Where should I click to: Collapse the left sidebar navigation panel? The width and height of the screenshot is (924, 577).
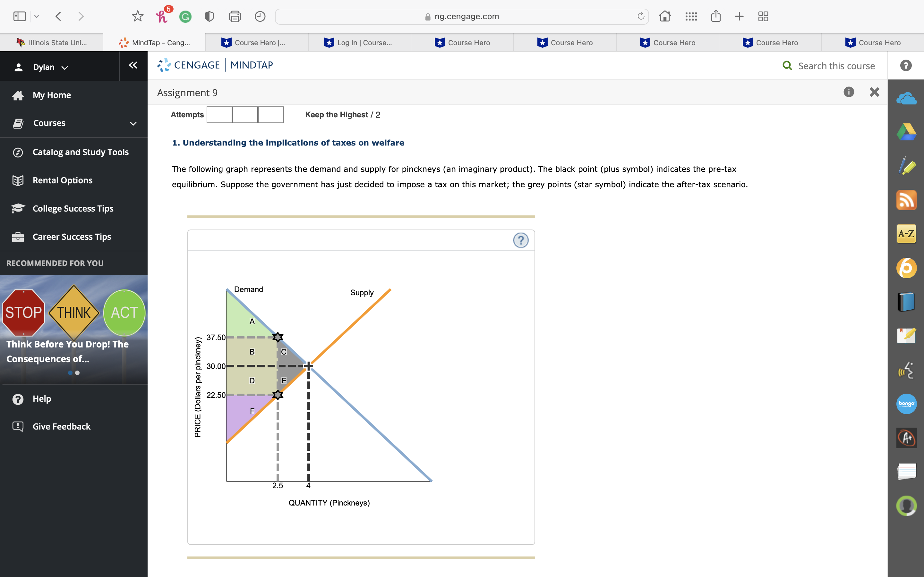coord(133,65)
